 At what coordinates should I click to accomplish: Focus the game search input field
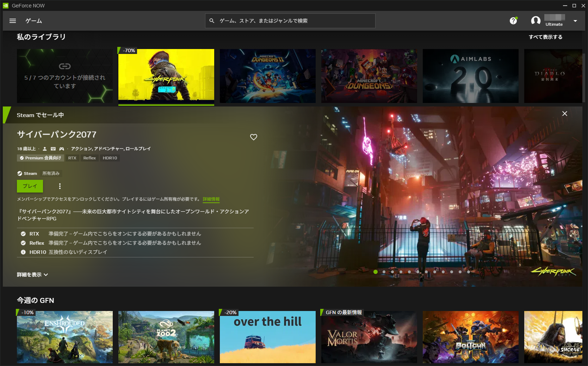[x=290, y=21]
